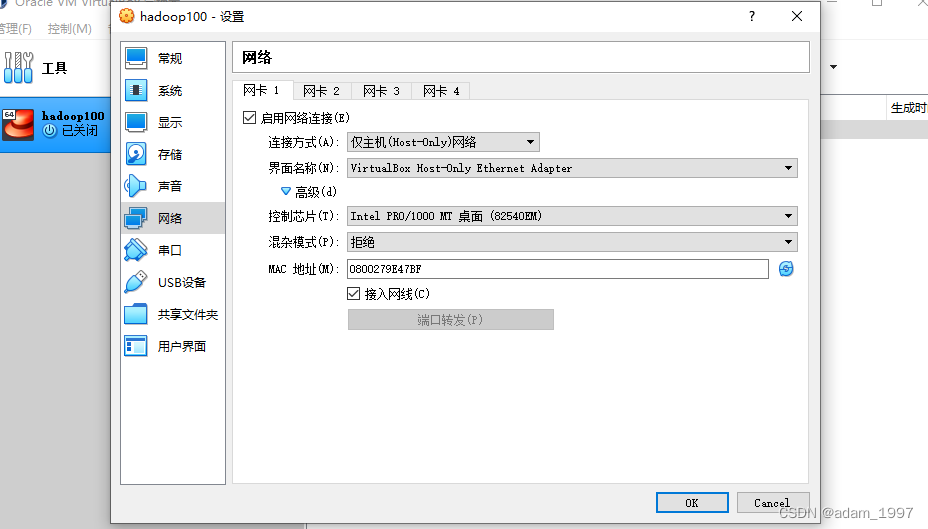Select the 显示 text label in sidebar

pyautogui.click(x=170, y=122)
